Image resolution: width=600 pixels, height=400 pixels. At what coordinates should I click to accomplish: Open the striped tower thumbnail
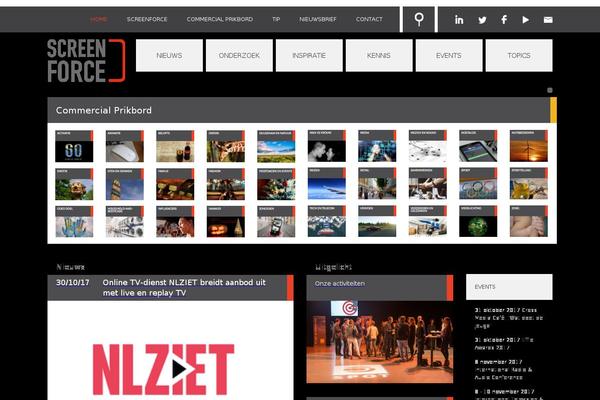[x=125, y=184]
